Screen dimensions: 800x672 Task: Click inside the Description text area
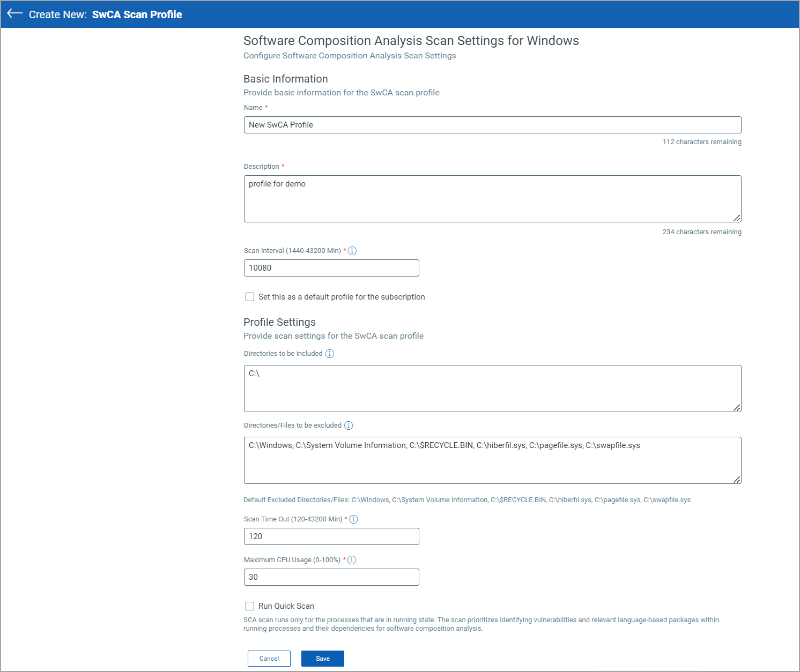pos(492,198)
